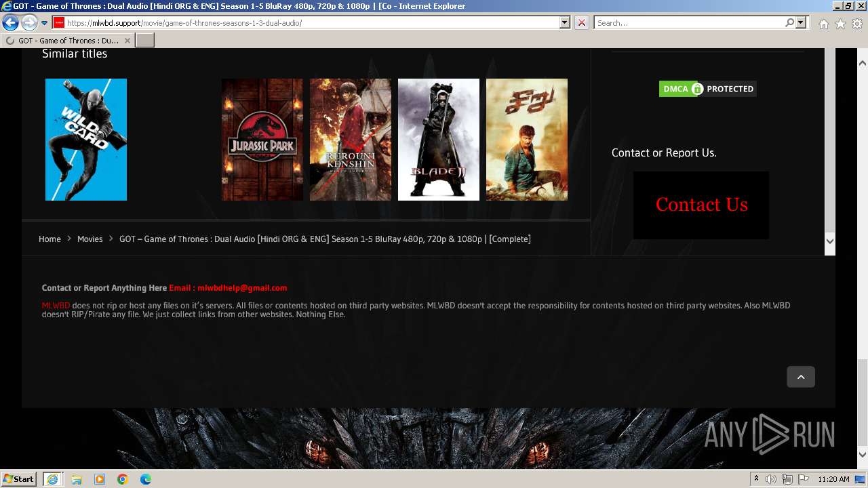Screen dimensions: 868x488
Task: Click the Action Center flag icon
Action: coord(804,479)
